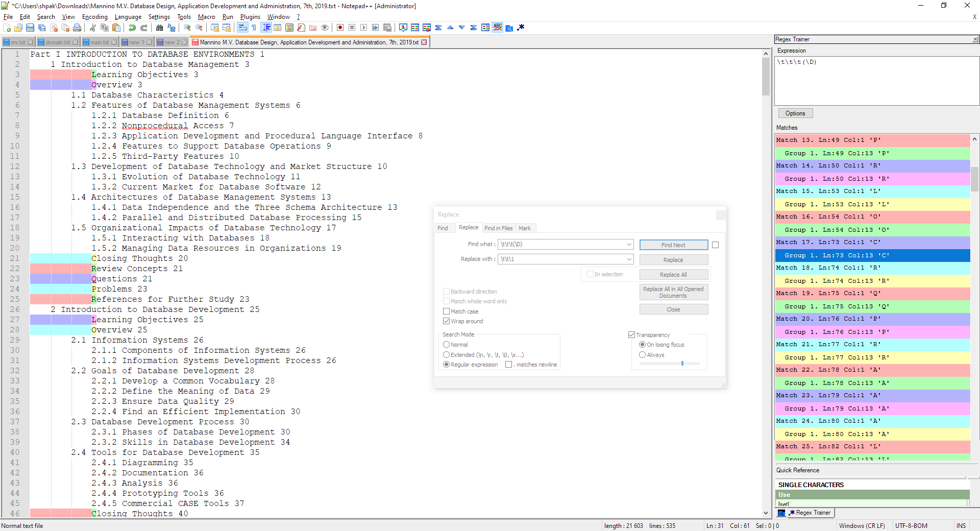
Task: Click the Close button in Replace dialog
Action: pyautogui.click(x=673, y=309)
